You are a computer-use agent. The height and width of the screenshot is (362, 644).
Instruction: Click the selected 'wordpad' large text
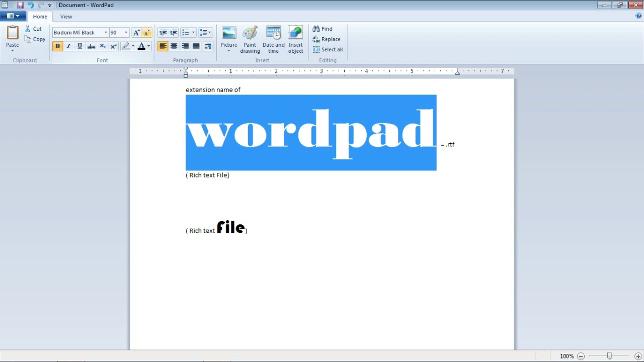click(311, 133)
